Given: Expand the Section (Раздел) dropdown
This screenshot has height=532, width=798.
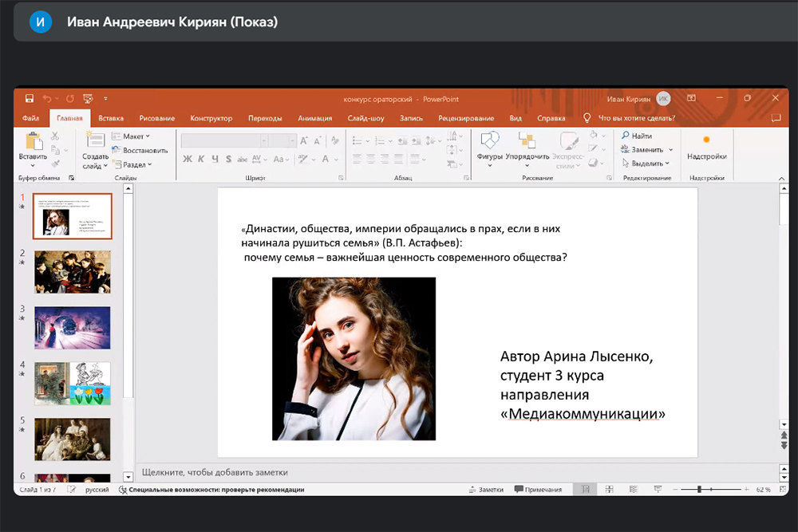Looking at the screenshot, I should [x=135, y=164].
